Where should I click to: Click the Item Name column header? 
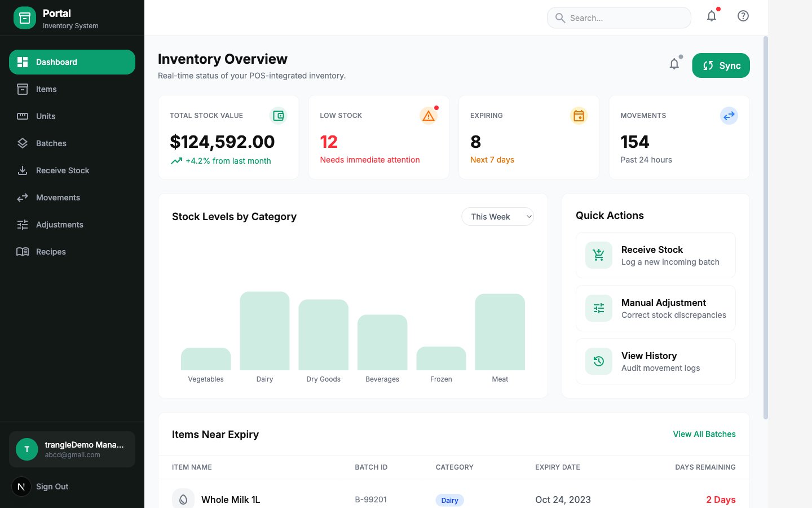(x=192, y=467)
